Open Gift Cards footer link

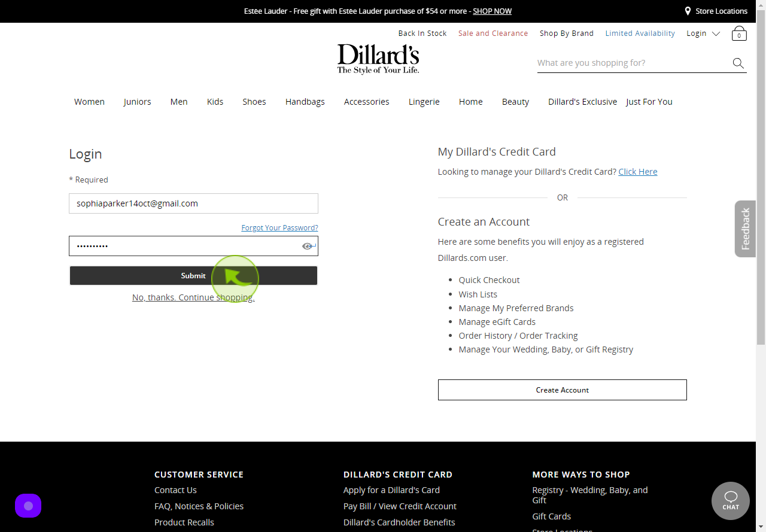tap(552, 516)
